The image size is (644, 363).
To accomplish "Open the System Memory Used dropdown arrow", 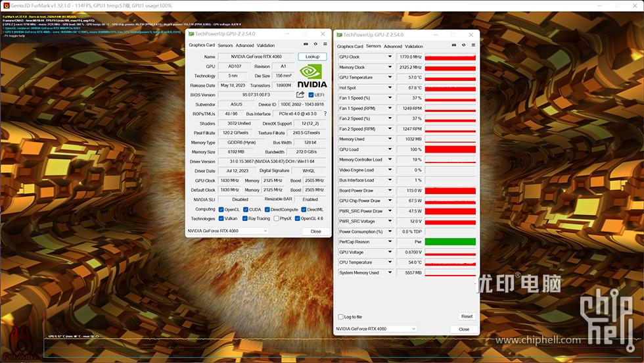I will pyautogui.click(x=390, y=272).
